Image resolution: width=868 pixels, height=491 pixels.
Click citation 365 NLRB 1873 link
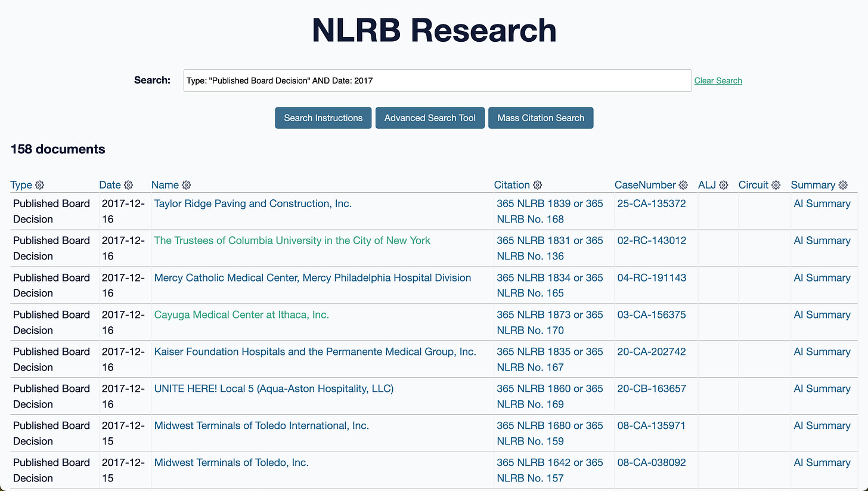(x=550, y=322)
